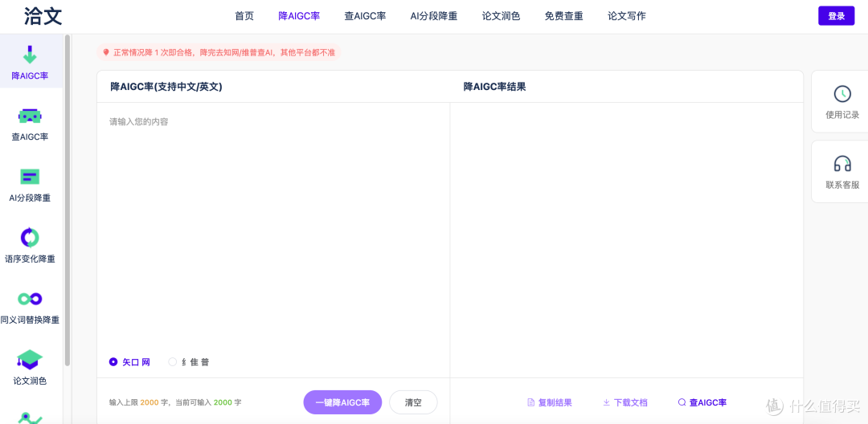
Task: Click the 洽文 site logo
Action: click(43, 16)
